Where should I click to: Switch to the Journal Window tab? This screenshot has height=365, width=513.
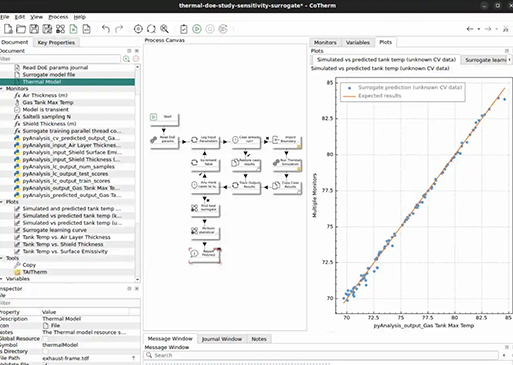click(221, 339)
